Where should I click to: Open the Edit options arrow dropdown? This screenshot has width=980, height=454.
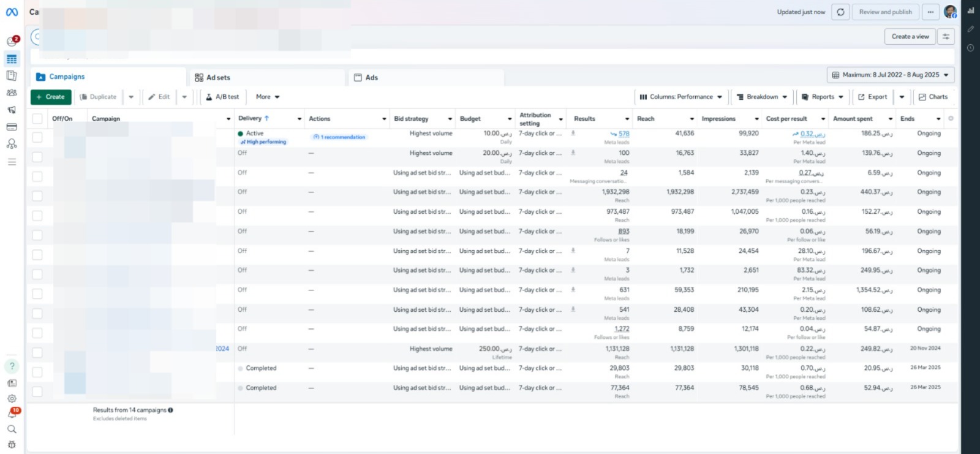pos(184,97)
